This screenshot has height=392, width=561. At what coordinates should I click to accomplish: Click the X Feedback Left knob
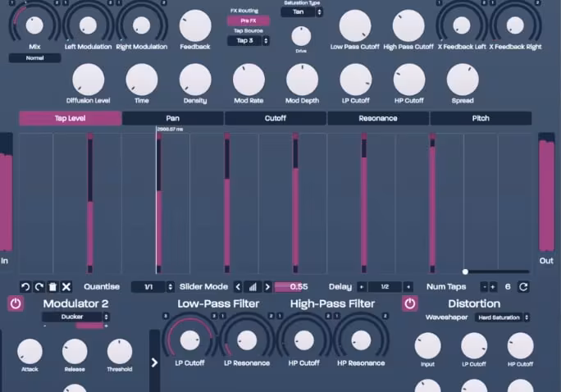click(x=462, y=25)
